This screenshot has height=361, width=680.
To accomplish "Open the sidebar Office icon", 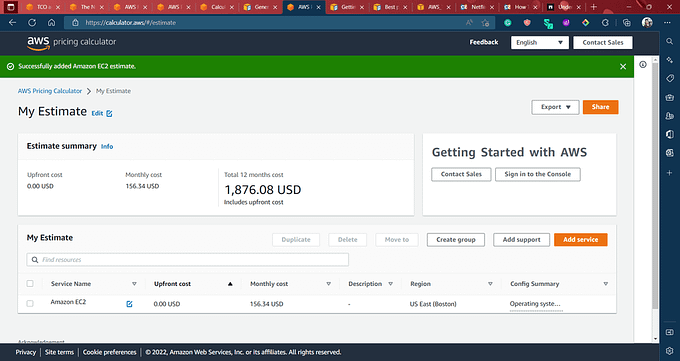I will [x=670, y=134].
